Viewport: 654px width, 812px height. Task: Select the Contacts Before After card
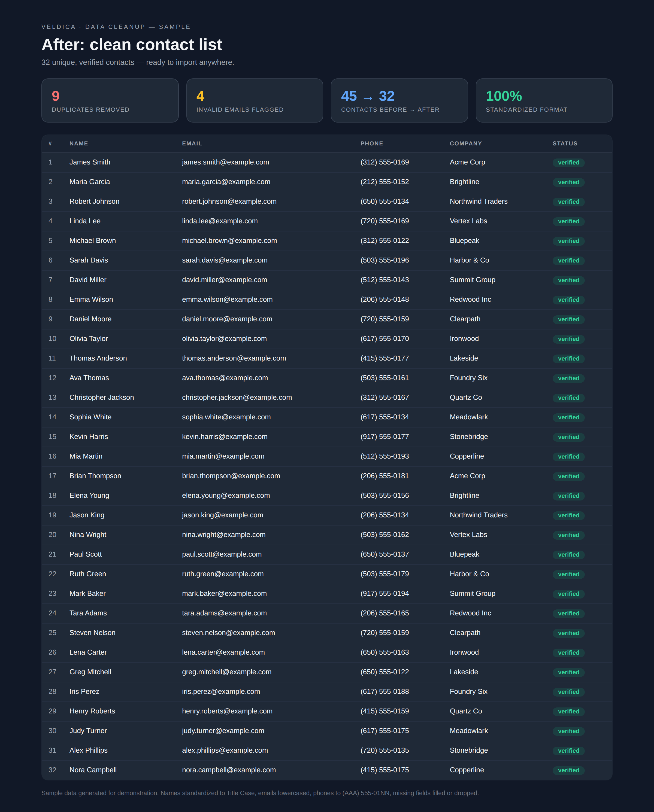pos(399,100)
